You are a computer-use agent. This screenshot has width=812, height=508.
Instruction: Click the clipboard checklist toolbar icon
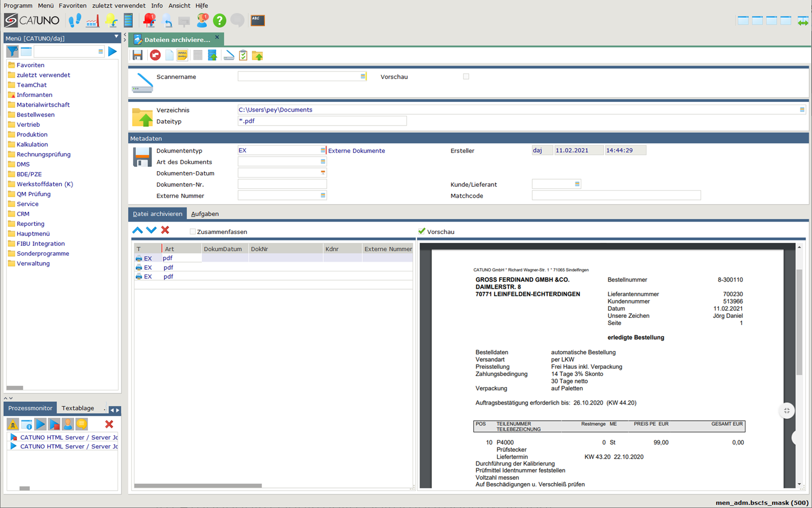[243, 55]
